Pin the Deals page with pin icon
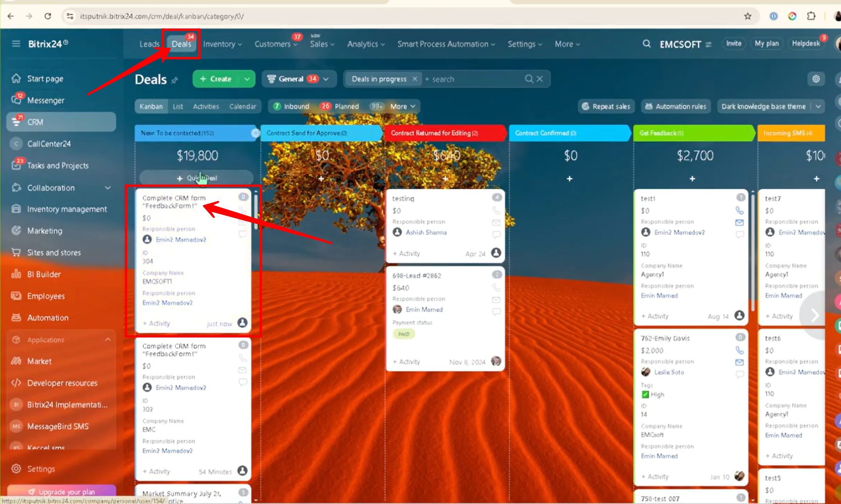This screenshot has height=504, width=841. tap(175, 80)
